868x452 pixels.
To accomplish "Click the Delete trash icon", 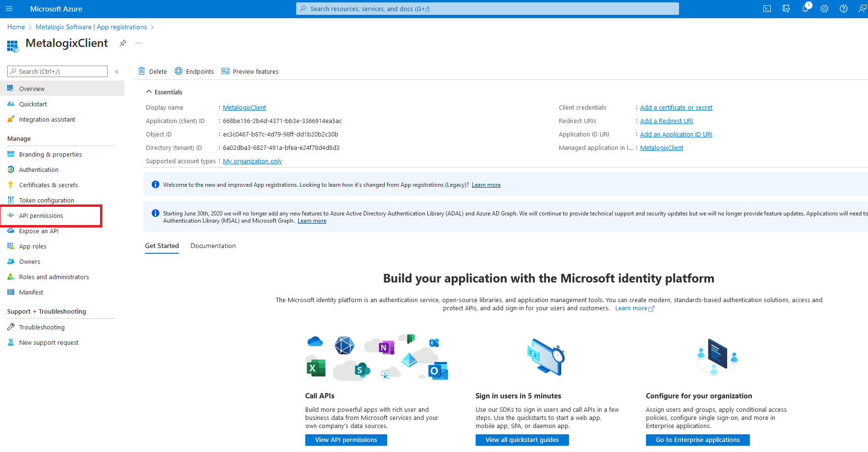I will pos(142,71).
